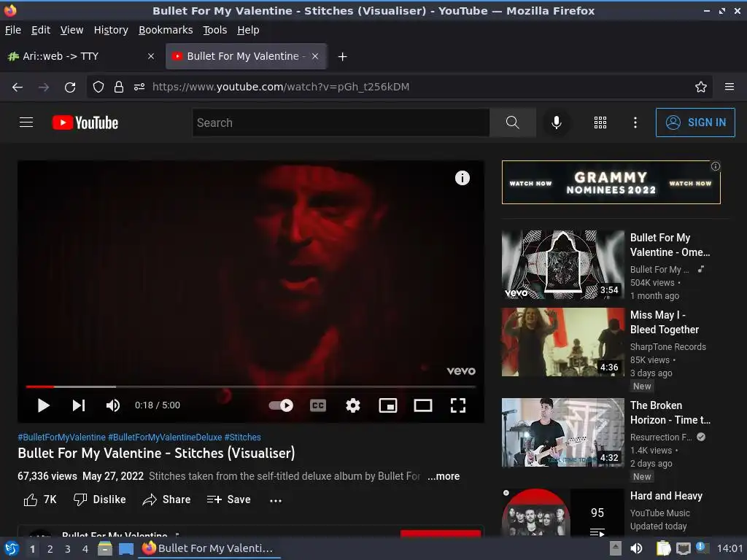Click the ad info icon on banner
The height and width of the screenshot is (560, 747).
[716, 166]
